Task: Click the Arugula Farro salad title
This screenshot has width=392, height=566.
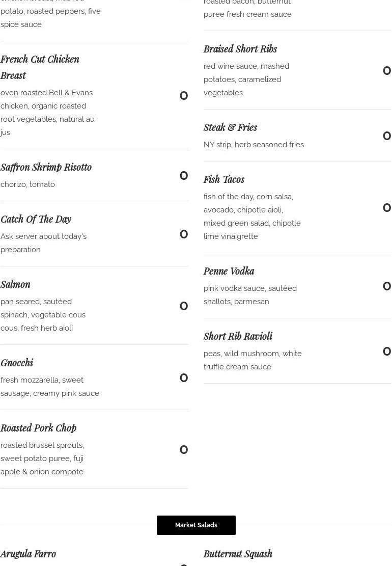Action: click(x=28, y=554)
